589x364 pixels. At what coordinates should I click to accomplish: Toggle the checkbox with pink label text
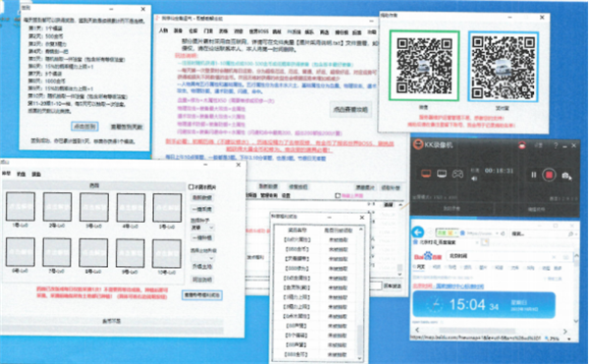(338, 195)
